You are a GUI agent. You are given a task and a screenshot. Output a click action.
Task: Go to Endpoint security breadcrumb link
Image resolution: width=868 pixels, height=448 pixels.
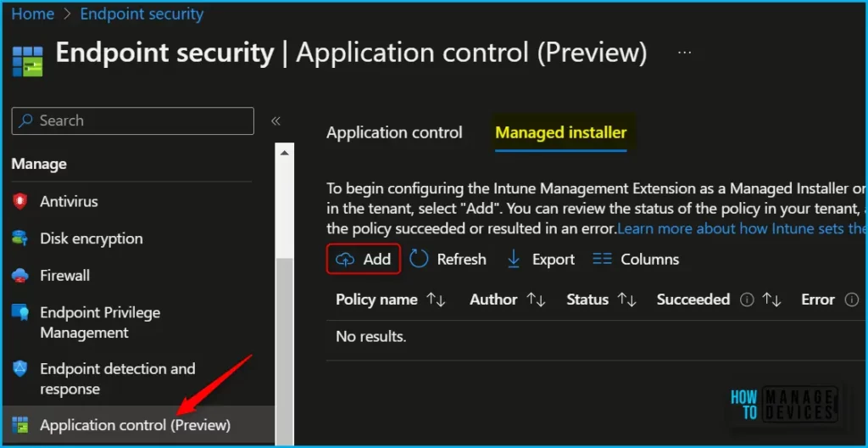click(142, 14)
